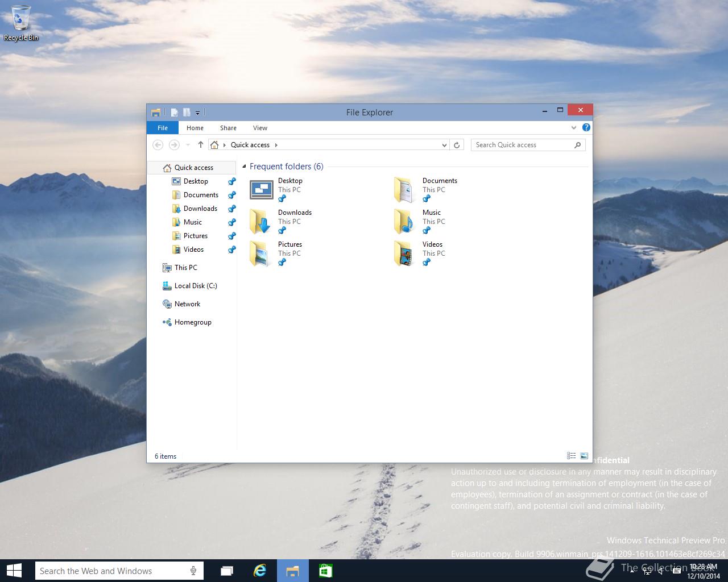The width and height of the screenshot is (728, 582).
Task: Click the taskbar clock showing 12/10/2014
Action: coord(704,571)
